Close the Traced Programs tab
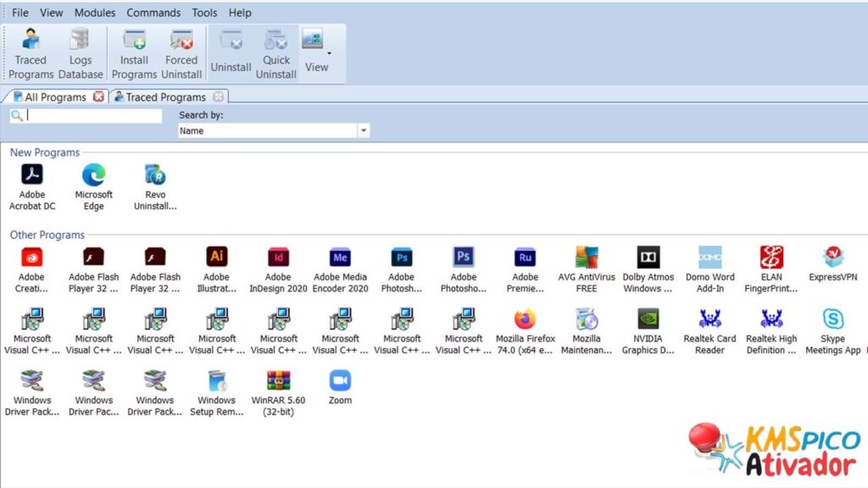Screen dimensions: 868x488 click(x=219, y=97)
